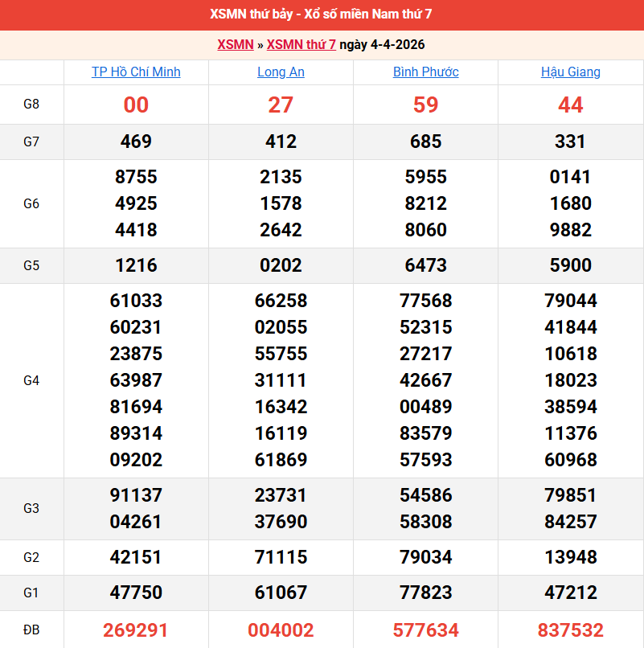Open the TP Hồ Chí Minh province link
Viewport: 644px width, 648px height.
[x=136, y=72]
